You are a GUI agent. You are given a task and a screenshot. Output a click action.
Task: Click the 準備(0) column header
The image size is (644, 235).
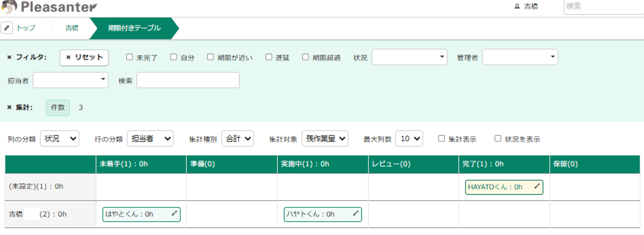pyautogui.click(x=232, y=164)
